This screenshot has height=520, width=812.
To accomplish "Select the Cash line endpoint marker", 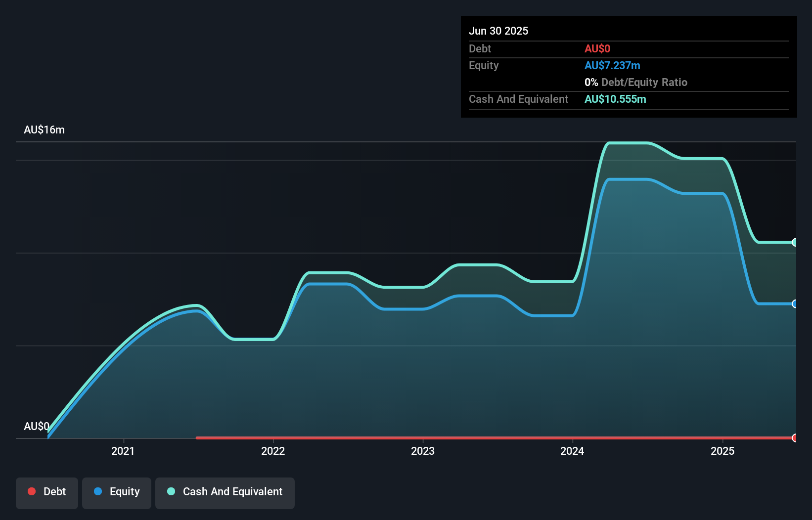I will (795, 242).
